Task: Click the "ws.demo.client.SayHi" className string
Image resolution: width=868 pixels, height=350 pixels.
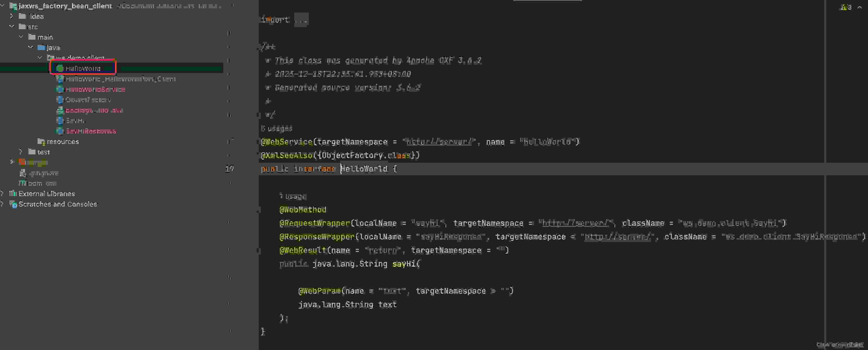Action: [x=730, y=223]
